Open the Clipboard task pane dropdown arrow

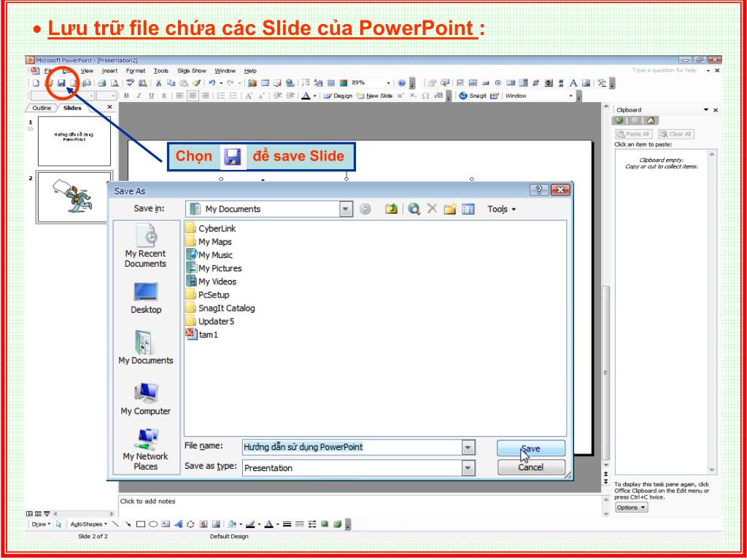tap(706, 110)
